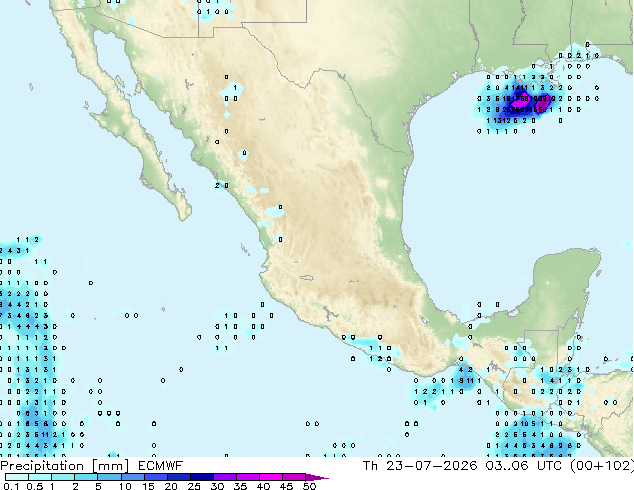Select the 0.5–1 mm legend color swatch
This screenshot has width=634, height=490.
click(40, 477)
